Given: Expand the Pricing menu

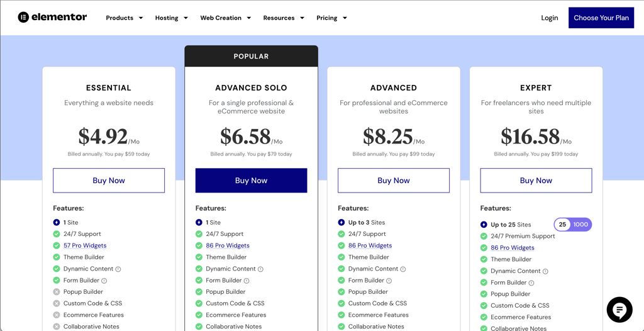Looking at the screenshot, I should click(x=331, y=18).
